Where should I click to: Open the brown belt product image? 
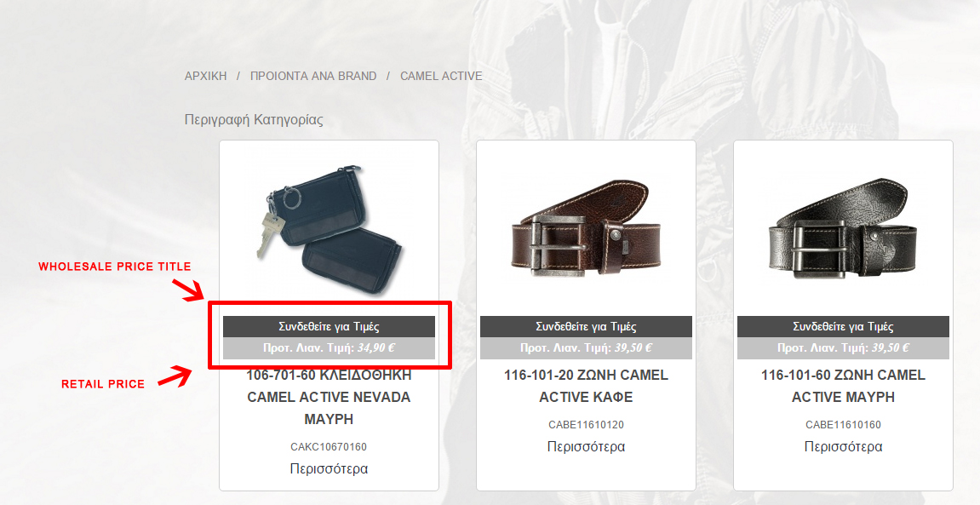tap(587, 228)
